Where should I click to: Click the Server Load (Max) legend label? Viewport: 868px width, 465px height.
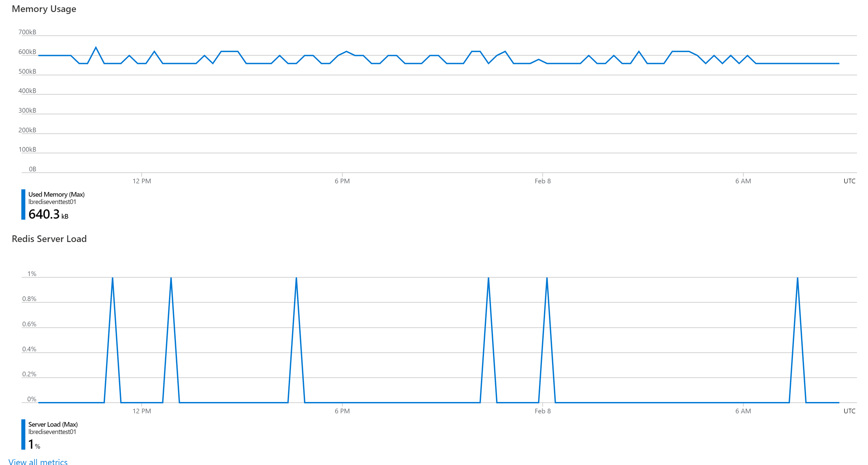coord(53,424)
